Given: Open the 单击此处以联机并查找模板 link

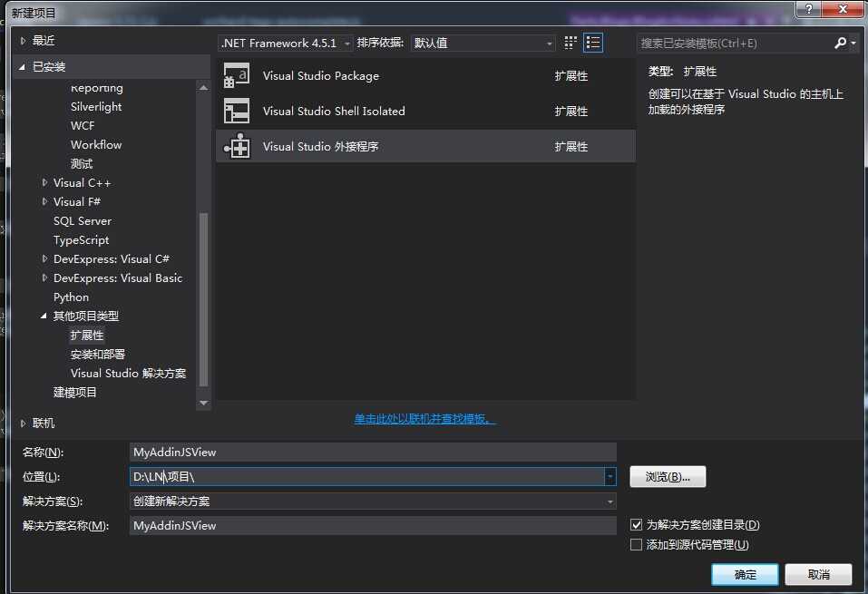Looking at the screenshot, I should pos(424,419).
